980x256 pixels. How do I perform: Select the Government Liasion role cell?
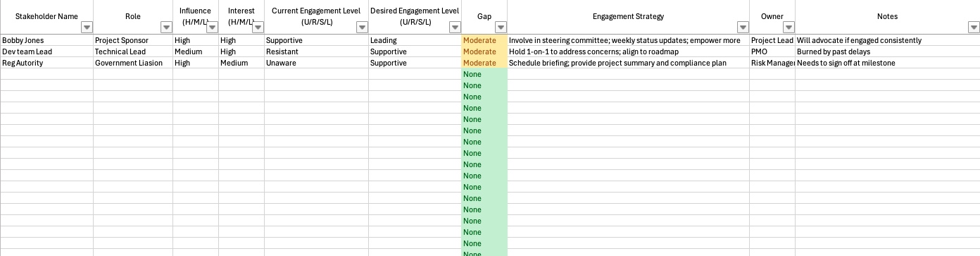click(133, 63)
